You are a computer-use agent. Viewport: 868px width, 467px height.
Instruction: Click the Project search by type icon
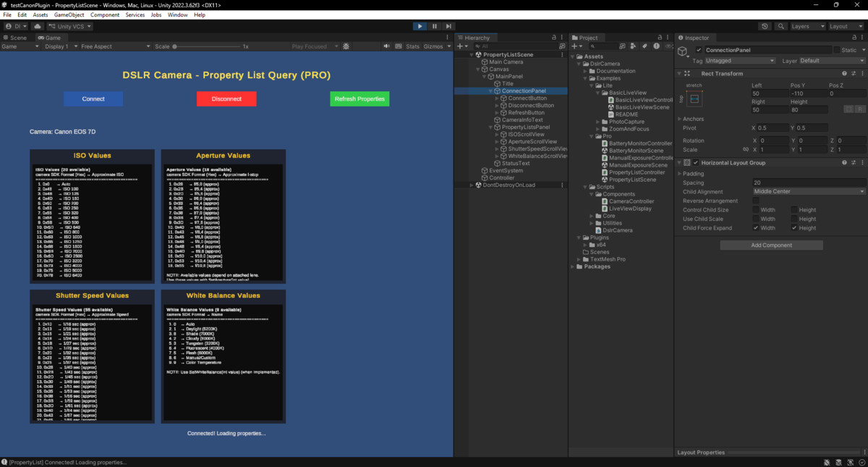632,46
